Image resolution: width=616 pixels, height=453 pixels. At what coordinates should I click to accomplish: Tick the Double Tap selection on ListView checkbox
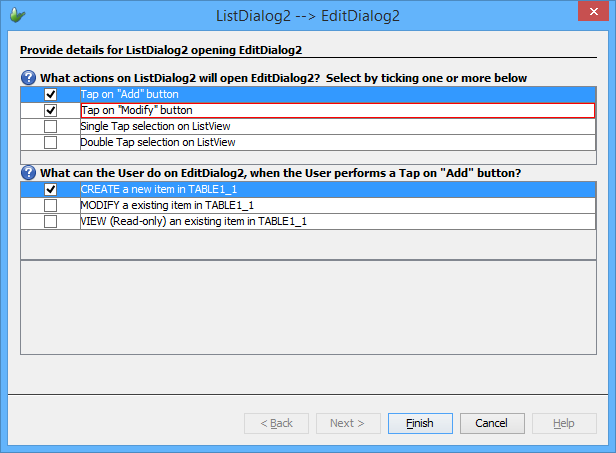tap(50, 143)
